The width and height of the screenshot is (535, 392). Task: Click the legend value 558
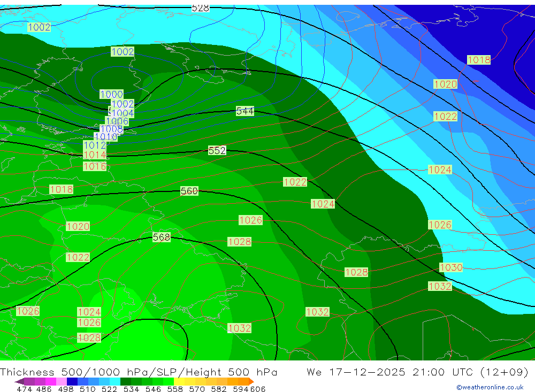[175, 389]
